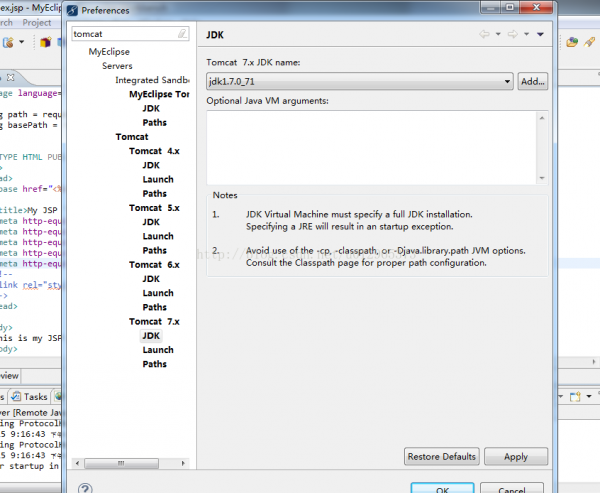Click the pencil toolbar icon at right of MyEclipse
Viewport: 600px width, 493px height.
point(589,42)
